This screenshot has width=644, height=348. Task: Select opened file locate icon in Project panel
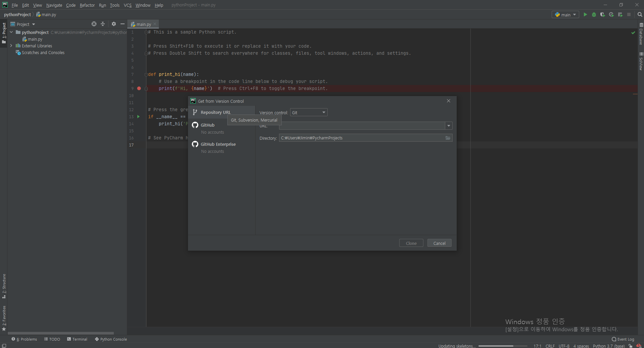coord(94,24)
